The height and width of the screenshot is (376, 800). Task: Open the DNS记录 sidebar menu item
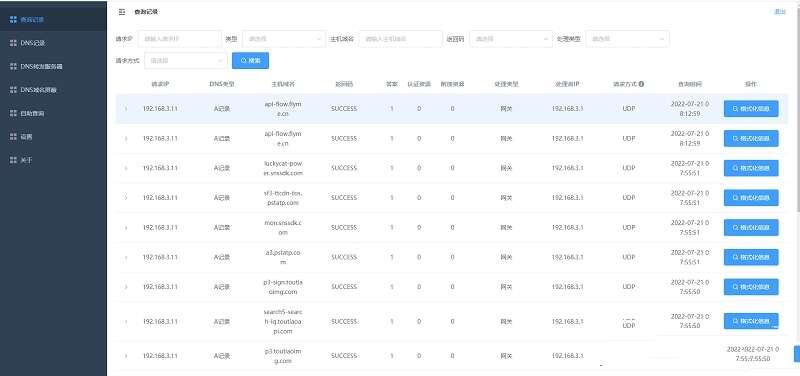click(x=54, y=43)
